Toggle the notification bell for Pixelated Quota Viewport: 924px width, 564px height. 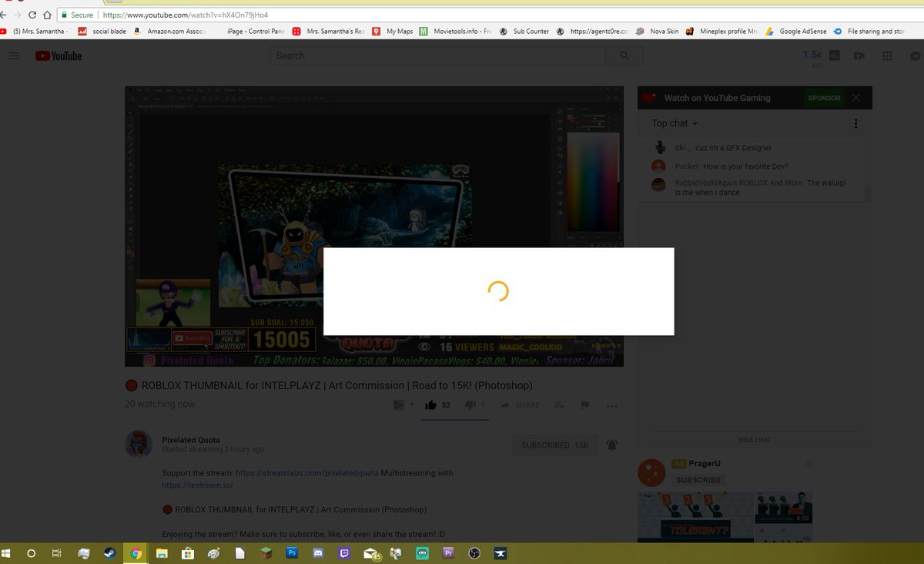point(611,445)
